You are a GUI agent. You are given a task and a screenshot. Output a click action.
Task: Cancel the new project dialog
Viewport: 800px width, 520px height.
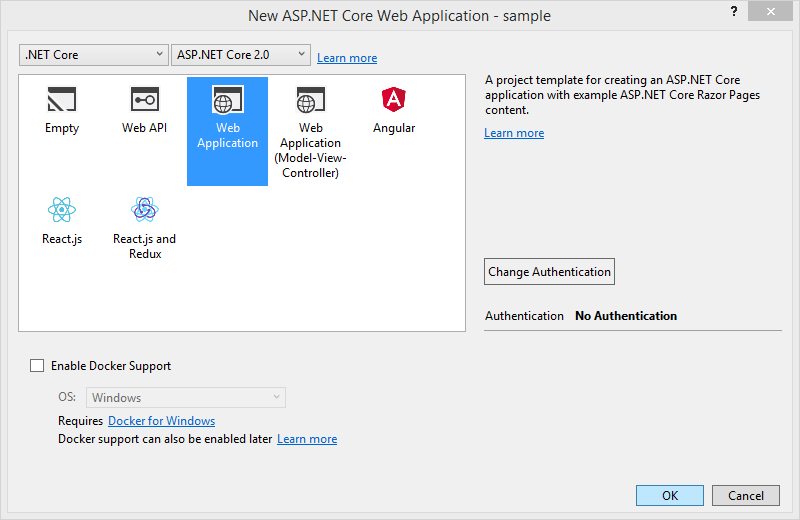[746, 495]
